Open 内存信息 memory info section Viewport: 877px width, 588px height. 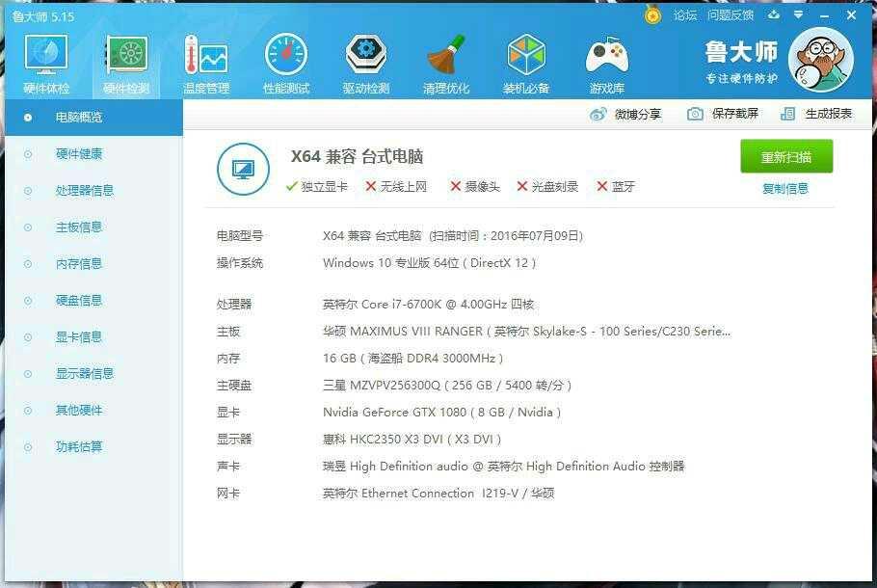94,264
